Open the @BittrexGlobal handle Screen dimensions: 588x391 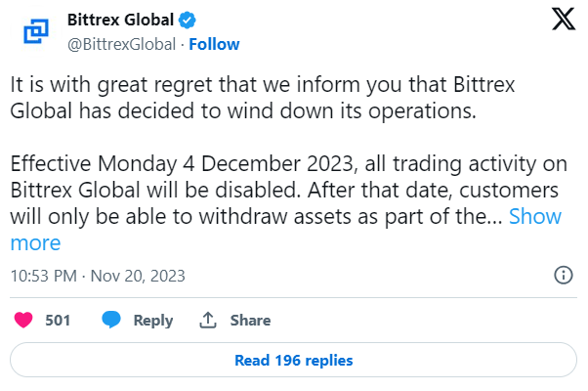[121, 44]
